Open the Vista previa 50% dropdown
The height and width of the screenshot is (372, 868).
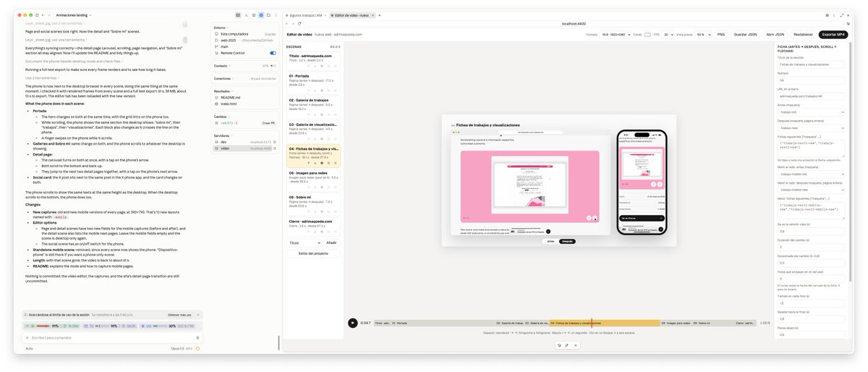[x=704, y=34]
